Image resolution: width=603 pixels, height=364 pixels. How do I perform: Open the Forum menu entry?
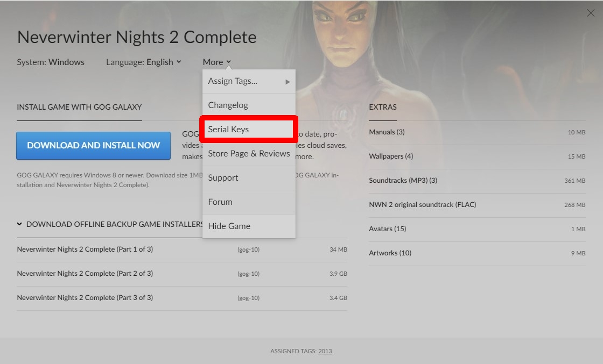249,202
